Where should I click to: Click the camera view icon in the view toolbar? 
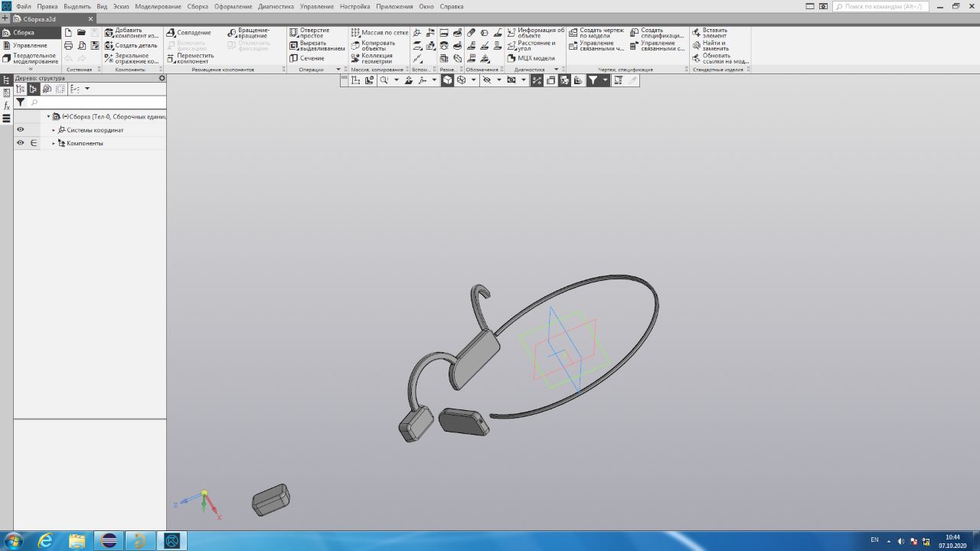[511, 80]
